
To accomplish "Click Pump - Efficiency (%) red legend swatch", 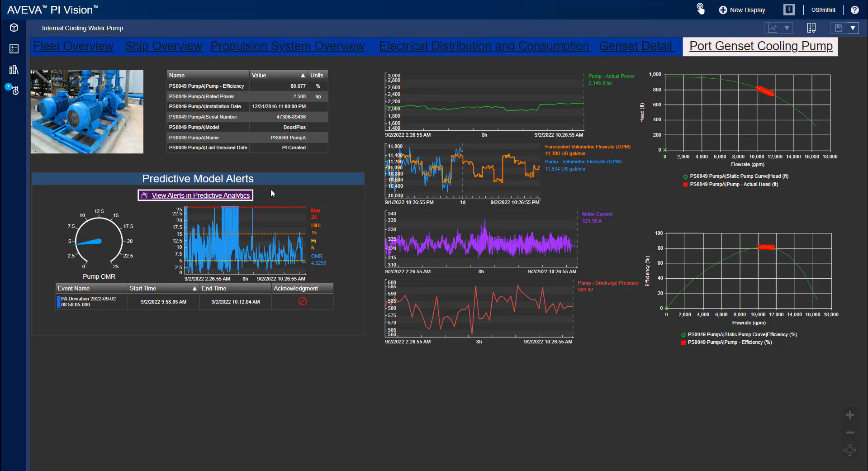I will [683, 343].
